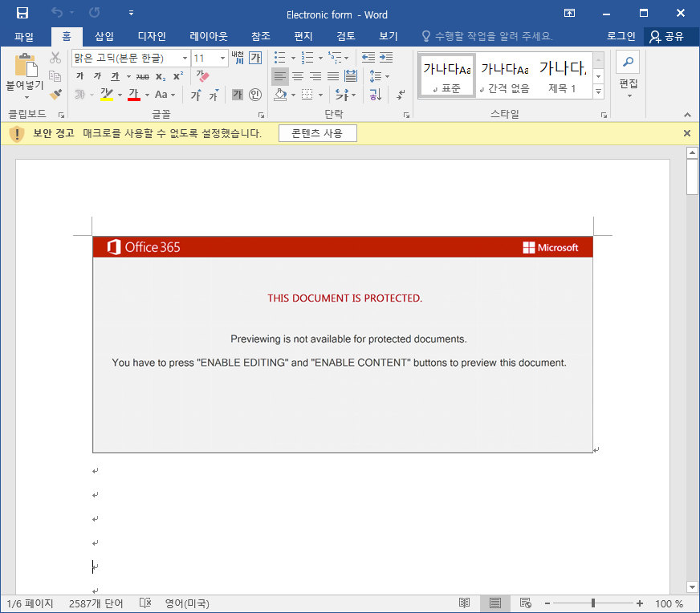Decrease paragraph indent

click(x=368, y=58)
